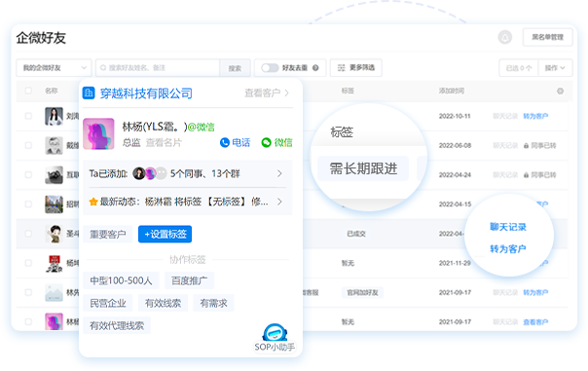Click the 穿越科技有限公司 company building icon

tap(89, 93)
